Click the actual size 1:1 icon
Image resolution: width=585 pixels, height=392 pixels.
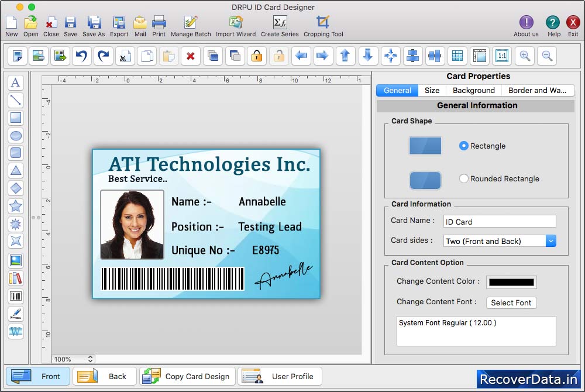(502, 56)
